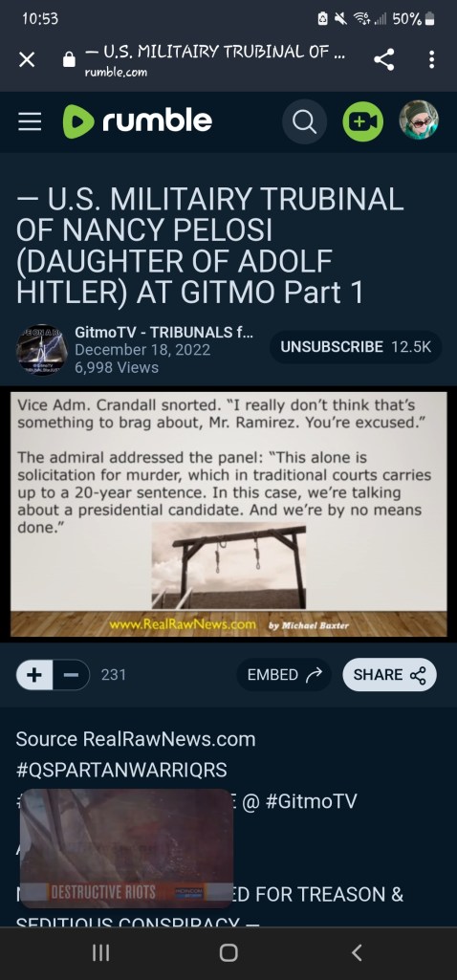Open the Rumble search icon
The height and width of the screenshot is (980, 457).
(304, 121)
